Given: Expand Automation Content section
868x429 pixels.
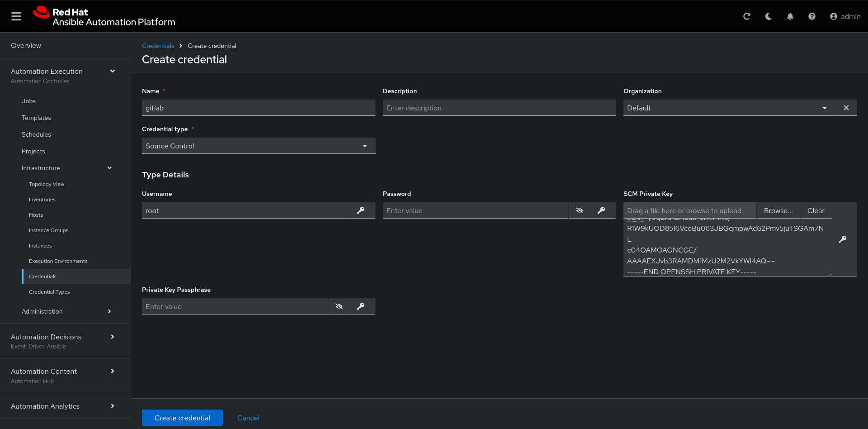Looking at the screenshot, I should coord(113,371).
